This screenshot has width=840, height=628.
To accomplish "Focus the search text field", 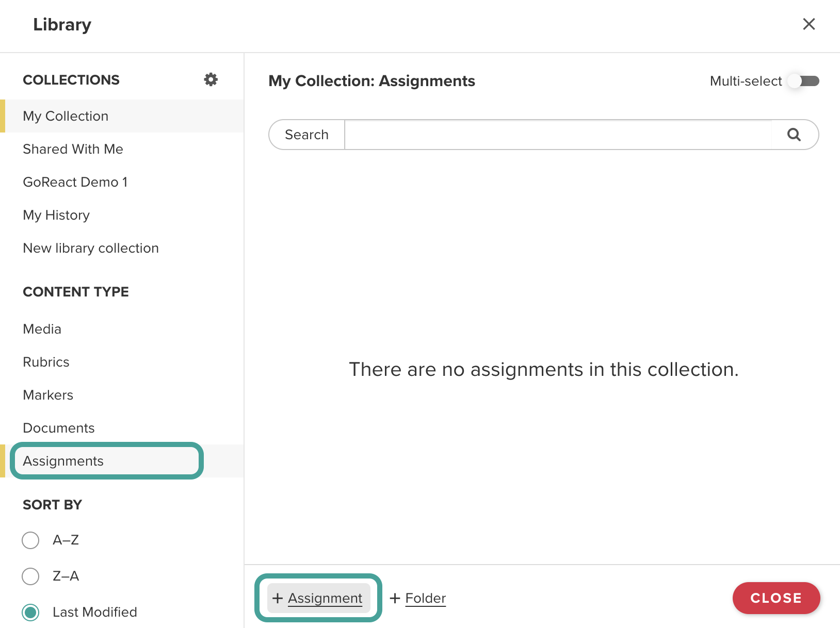I will click(x=558, y=135).
